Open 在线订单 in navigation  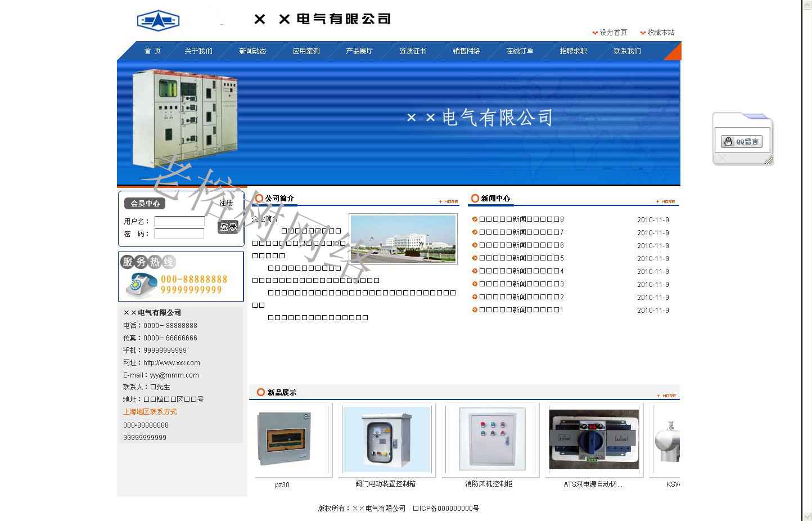click(x=520, y=51)
